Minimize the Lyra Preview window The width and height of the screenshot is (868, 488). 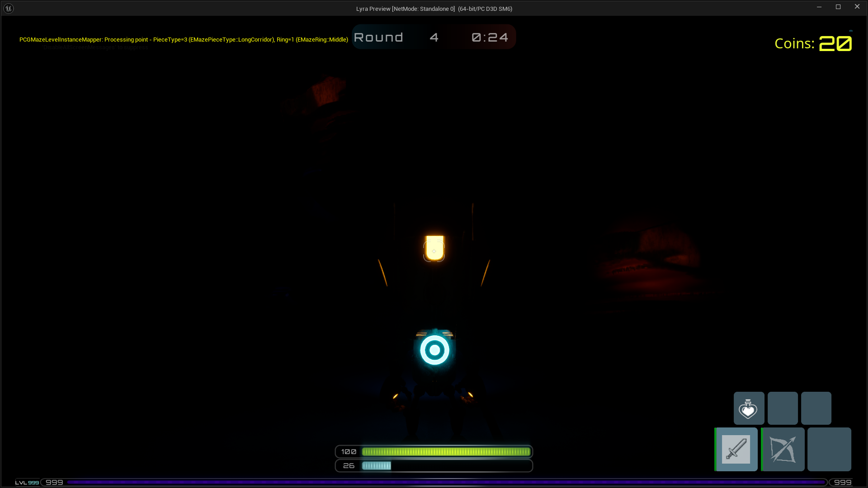819,7
